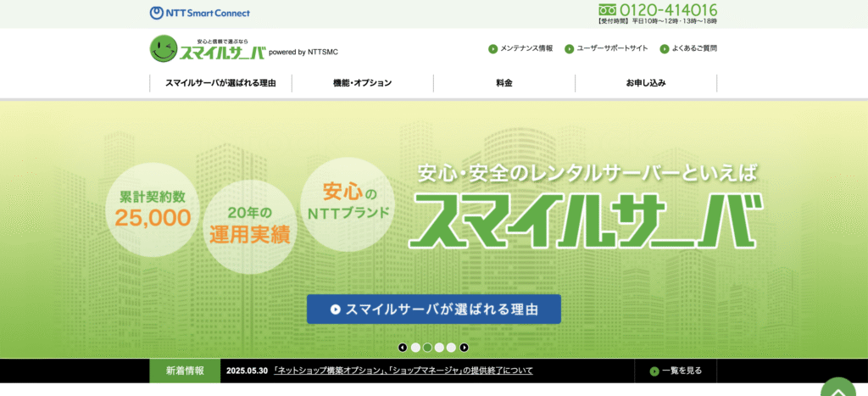
Task: Click powered by NTTSMC text
Action: tap(303, 52)
